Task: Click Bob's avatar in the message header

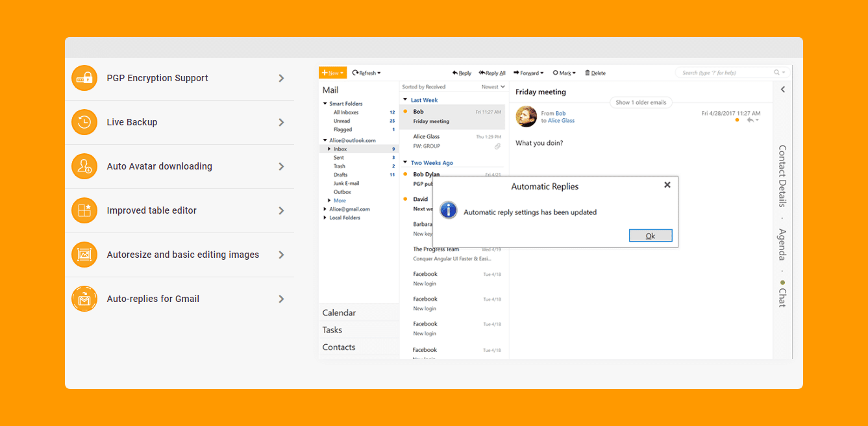Action: tap(526, 117)
